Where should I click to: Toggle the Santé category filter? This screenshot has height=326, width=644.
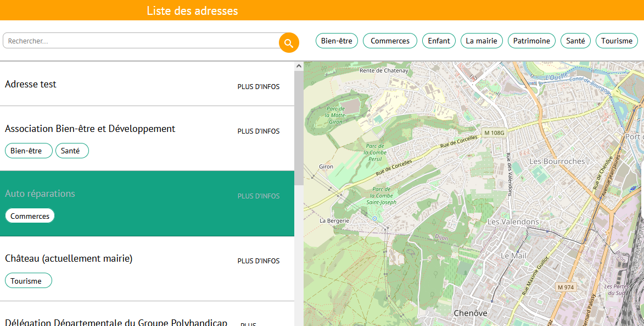pyautogui.click(x=575, y=40)
